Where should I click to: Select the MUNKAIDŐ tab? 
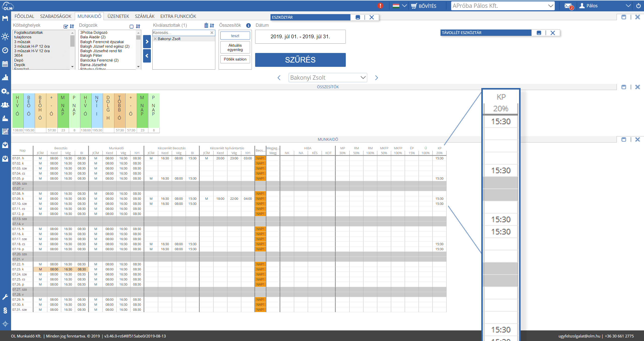(x=89, y=16)
